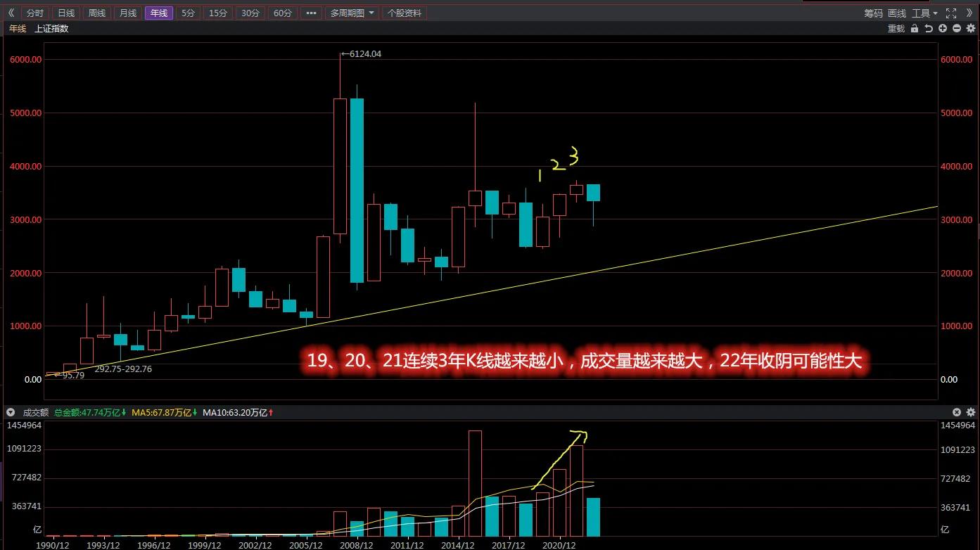Click the large 2008 cyan candlestick
This screenshot has height=550, width=980.
[357, 190]
